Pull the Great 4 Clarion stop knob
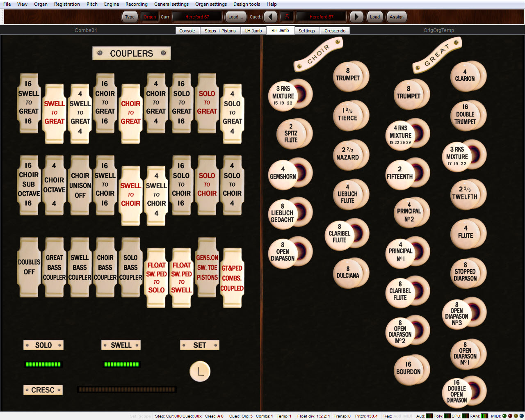525x420 pixels. pyautogui.click(x=465, y=76)
